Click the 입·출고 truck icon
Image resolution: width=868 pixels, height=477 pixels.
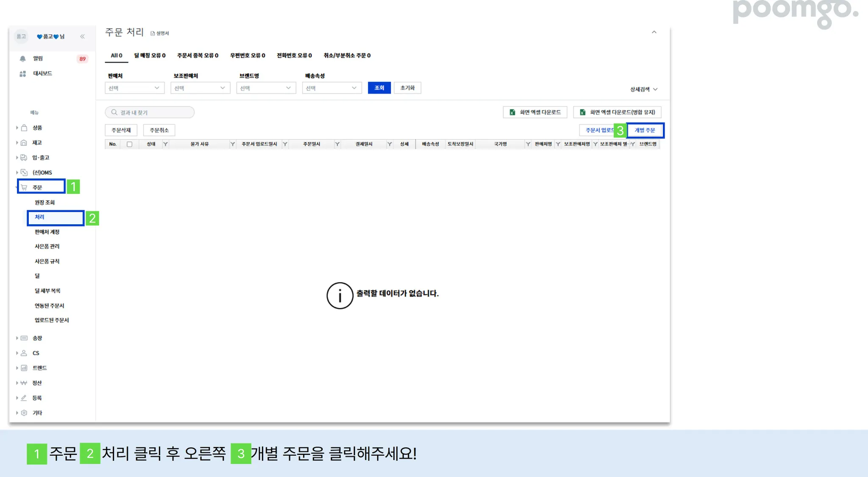click(x=24, y=158)
